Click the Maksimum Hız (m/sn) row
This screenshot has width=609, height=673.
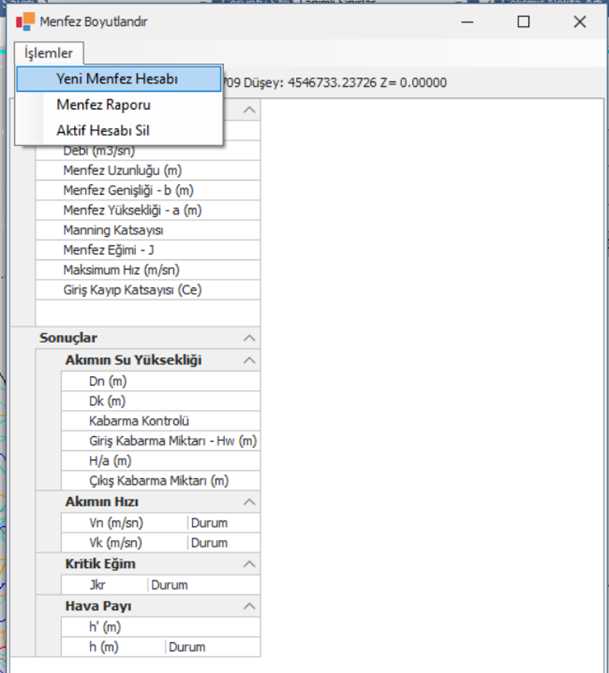point(148,270)
